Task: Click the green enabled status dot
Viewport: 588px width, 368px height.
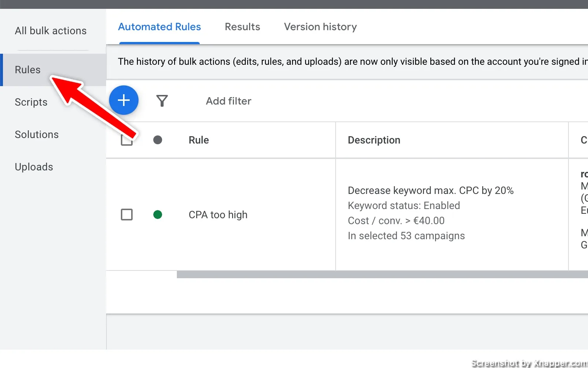Action: (x=158, y=215)
